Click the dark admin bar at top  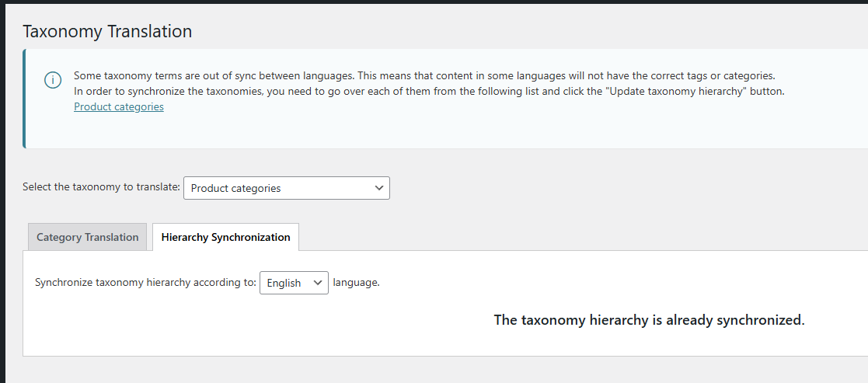coord(434,2)
